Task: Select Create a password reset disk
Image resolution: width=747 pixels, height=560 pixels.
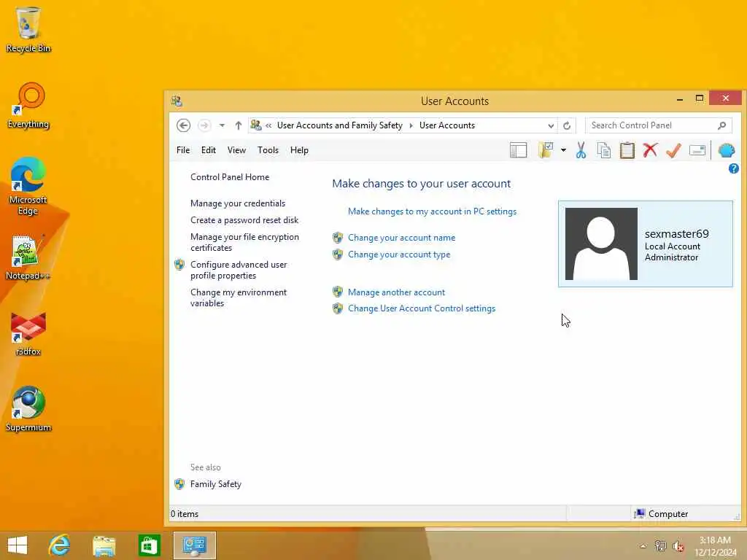Action: (244, 220)
